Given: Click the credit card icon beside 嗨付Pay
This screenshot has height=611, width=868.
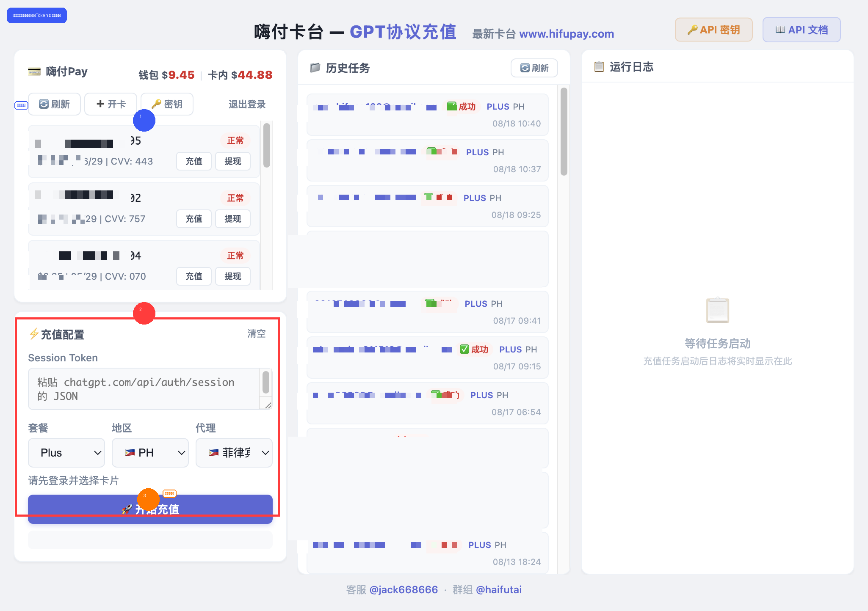Looking at the screenshot, I should pyautogui.click(x=34, y=72).
